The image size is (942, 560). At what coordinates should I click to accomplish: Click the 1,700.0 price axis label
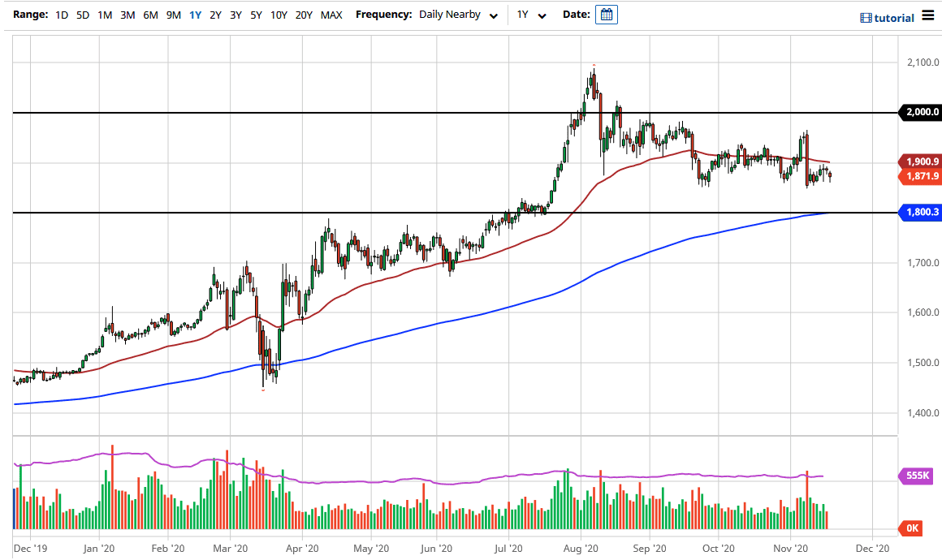(x=923, y=263)
